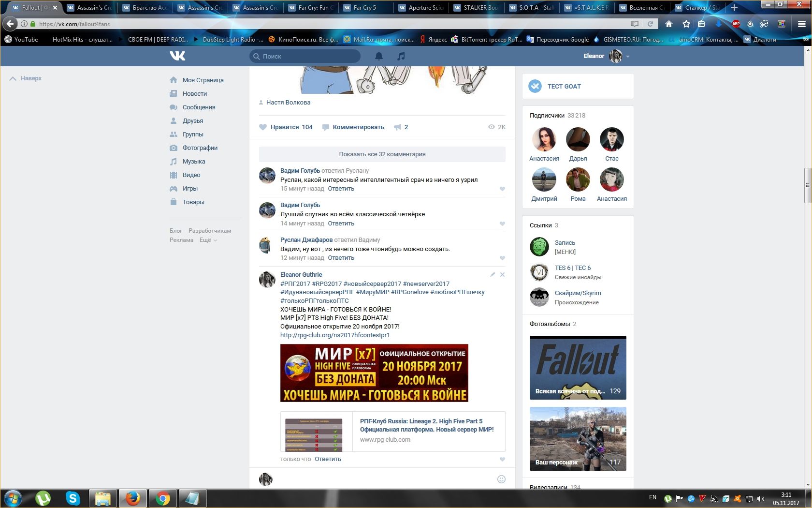This screenshot has width=812, height=508.
Task: Click the page's vertical scrollbar thumb
Action: [807, 185]
